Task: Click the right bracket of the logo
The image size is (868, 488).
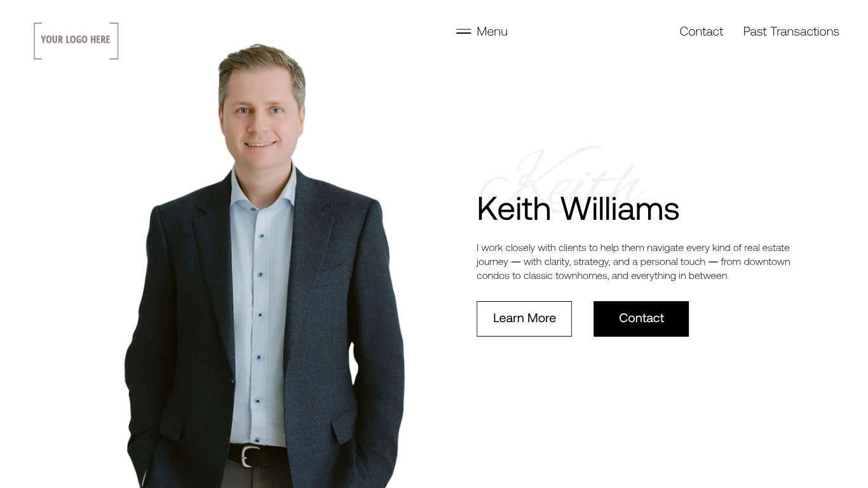Action: coord(114,41)
